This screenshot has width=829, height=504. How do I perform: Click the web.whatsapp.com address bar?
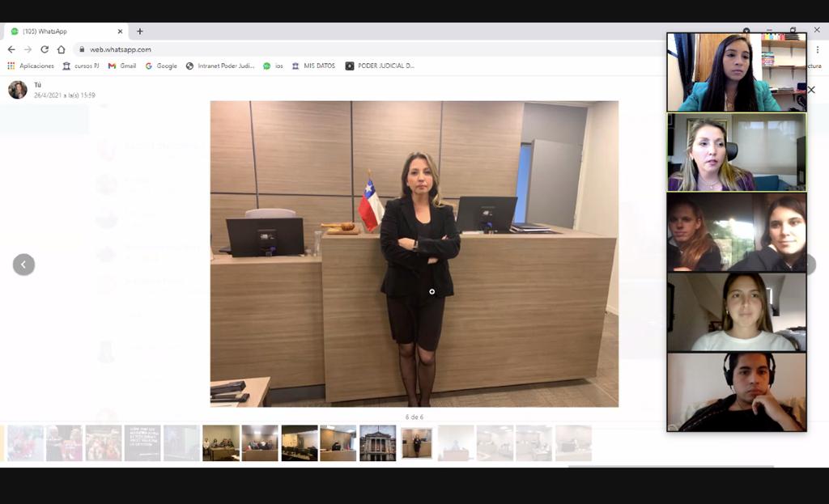click(x=324, y=49)
